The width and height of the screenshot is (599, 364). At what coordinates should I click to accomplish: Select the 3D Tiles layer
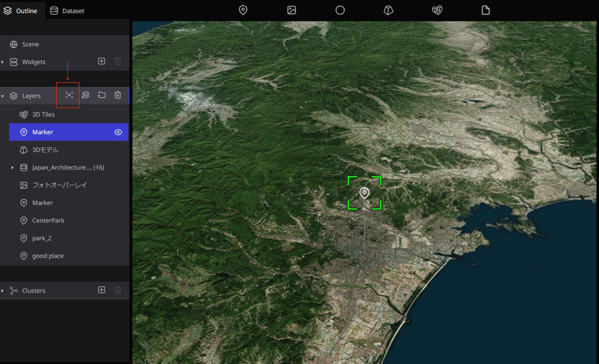pos(69,114)
